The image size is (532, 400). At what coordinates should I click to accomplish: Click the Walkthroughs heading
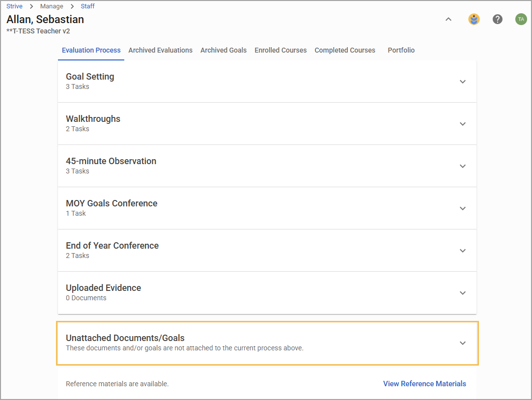[93, 119]
